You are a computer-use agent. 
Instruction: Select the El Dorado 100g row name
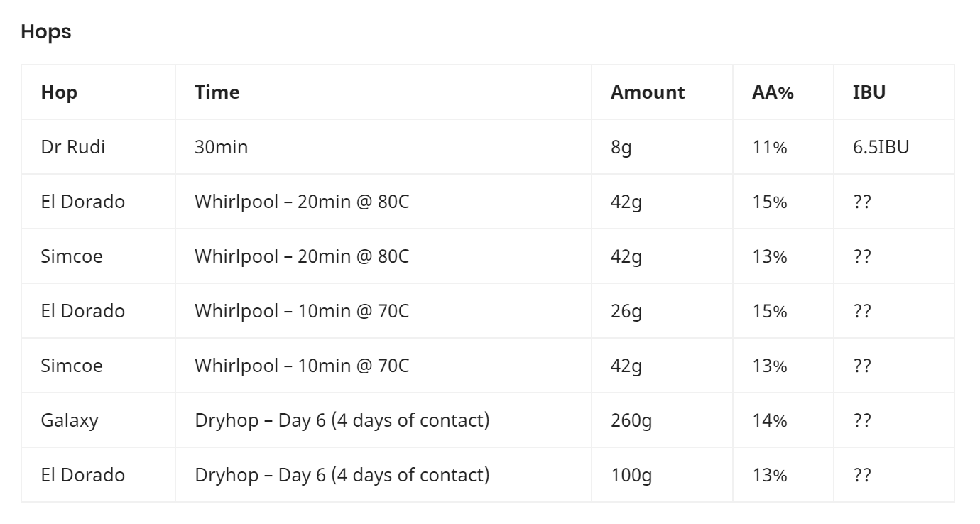pos(83,475)
